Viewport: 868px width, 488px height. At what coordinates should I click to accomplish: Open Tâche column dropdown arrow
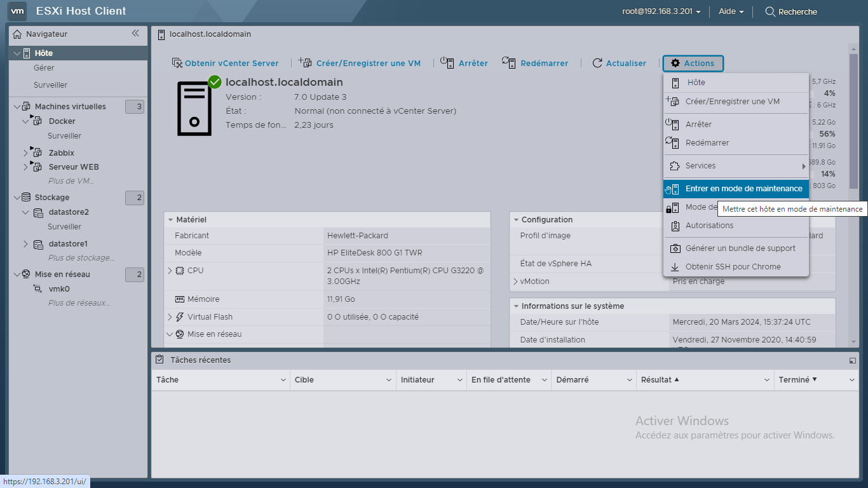(283, 380)
